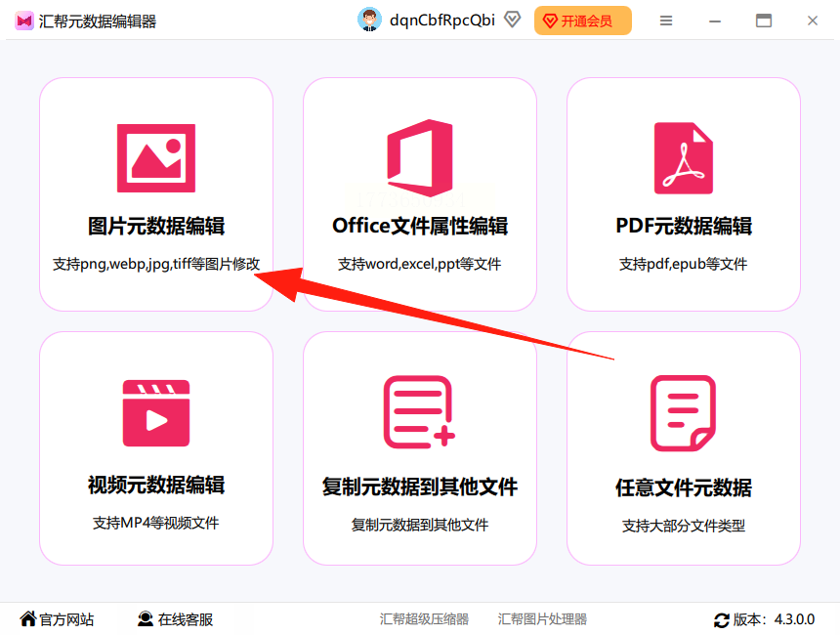The image size is (840, 635).
Task: Click the 图片元数据编辑 title text
Action: point(156,226)
